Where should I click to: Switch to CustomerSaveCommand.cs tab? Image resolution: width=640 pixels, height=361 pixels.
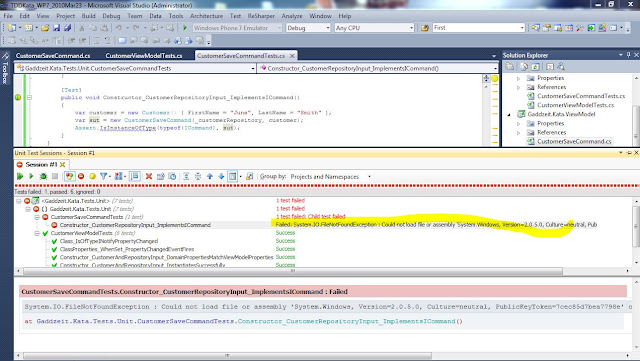pos(53,56)
